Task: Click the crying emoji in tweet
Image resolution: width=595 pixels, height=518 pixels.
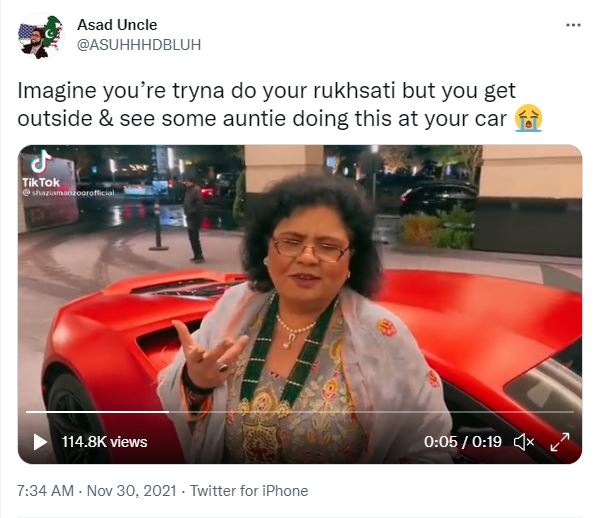Action: pos(528,118)
